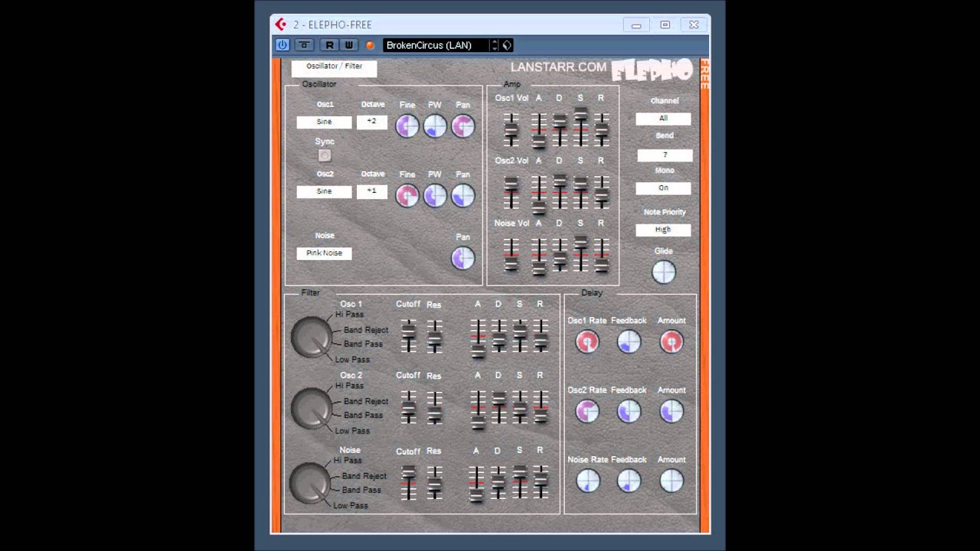Step presets with the up/down arrows
The height and width of the screenshot is (551, 980).
(495, 45)
